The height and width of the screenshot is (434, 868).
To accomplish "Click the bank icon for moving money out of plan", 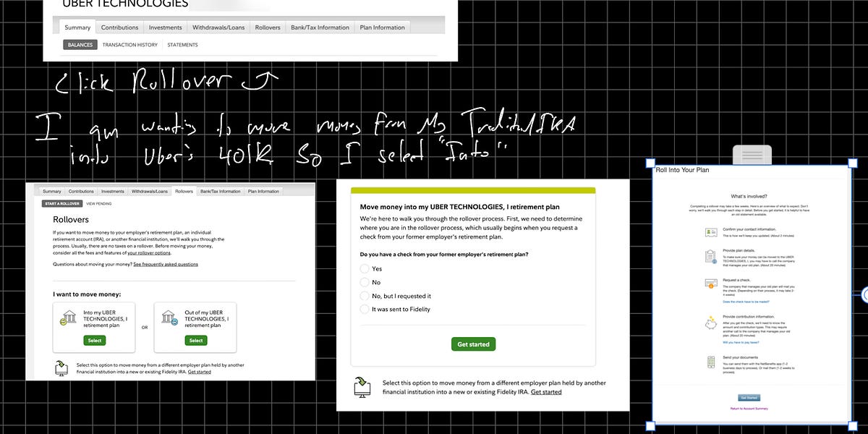I will point(169,317).
